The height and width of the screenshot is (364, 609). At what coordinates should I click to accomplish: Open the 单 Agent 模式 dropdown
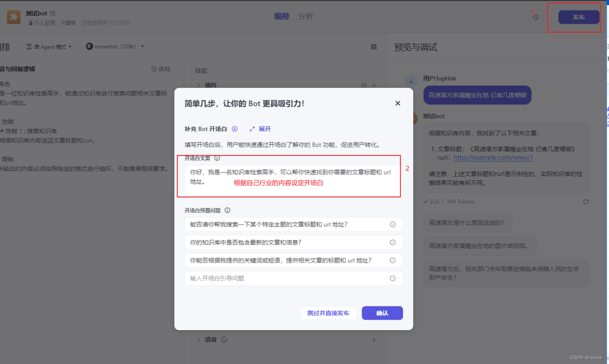pyautogui.click(x=49, y=47)
